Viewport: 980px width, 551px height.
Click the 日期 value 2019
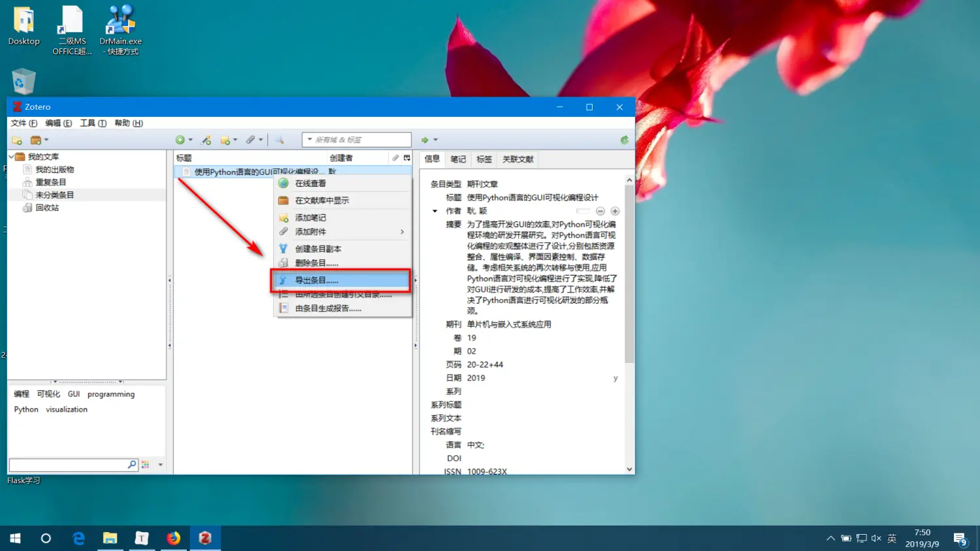[x=476, y=378]
